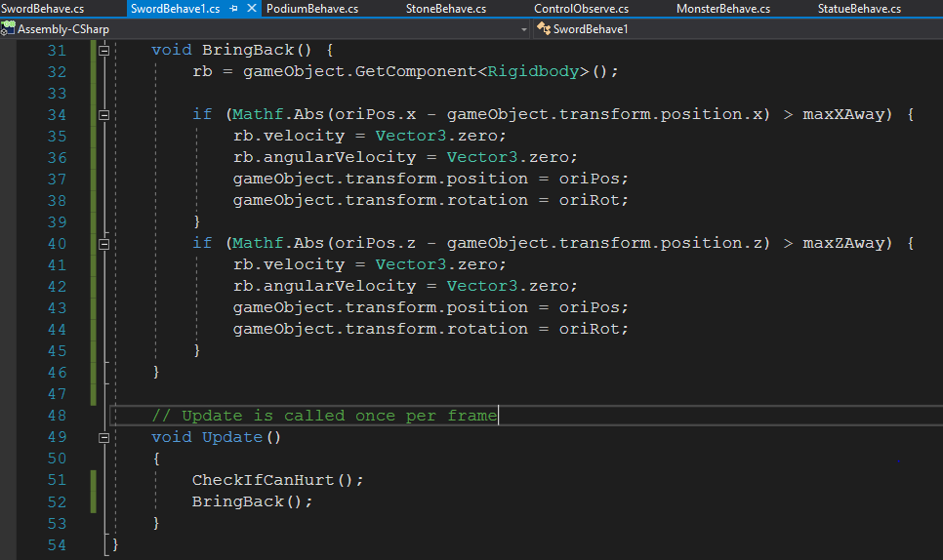Click GetComponent on line 32
The image size is (943, 560).
[x=416, y=71]
